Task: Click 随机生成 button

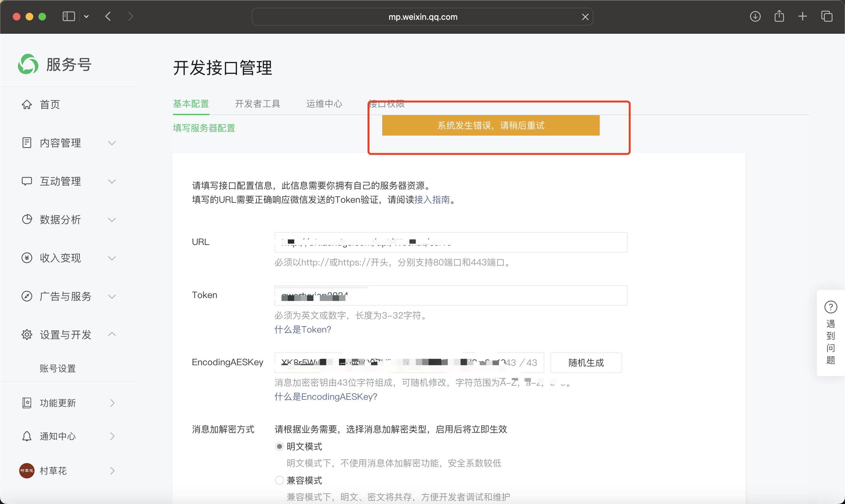Action: (586, 362)
